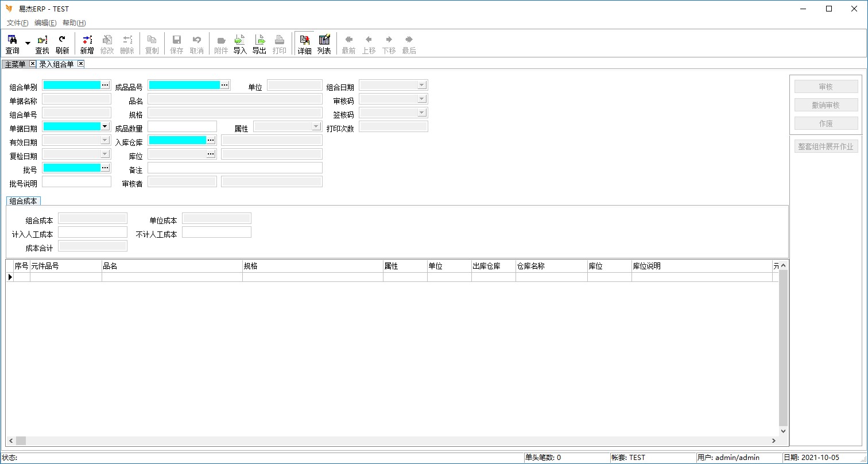Click the 刷新 (Refresh) toolbar icon
This screenshot has height=464, width=868.
(x=62, y=44)
